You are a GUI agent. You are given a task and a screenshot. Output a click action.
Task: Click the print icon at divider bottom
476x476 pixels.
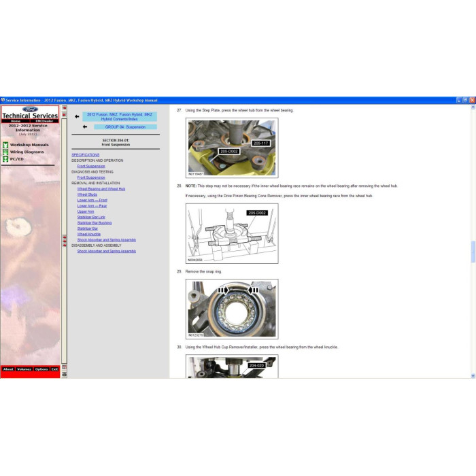65,375
